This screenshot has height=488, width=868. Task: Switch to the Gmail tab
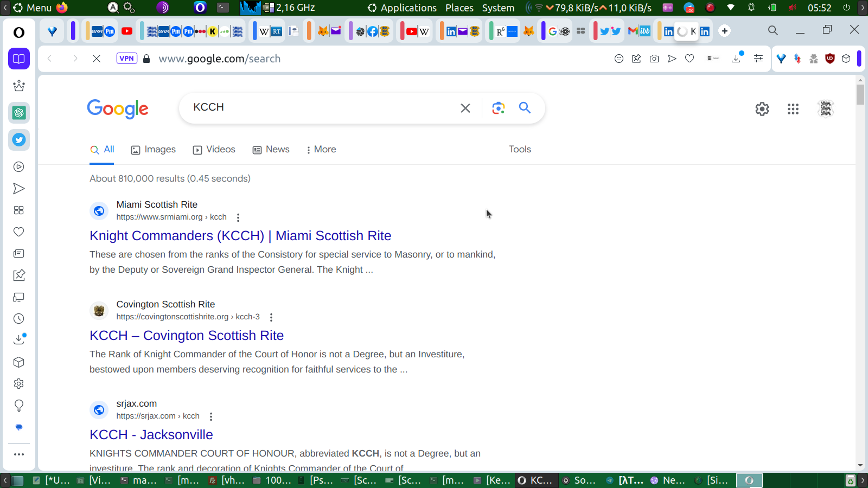(x=633, y=31)
